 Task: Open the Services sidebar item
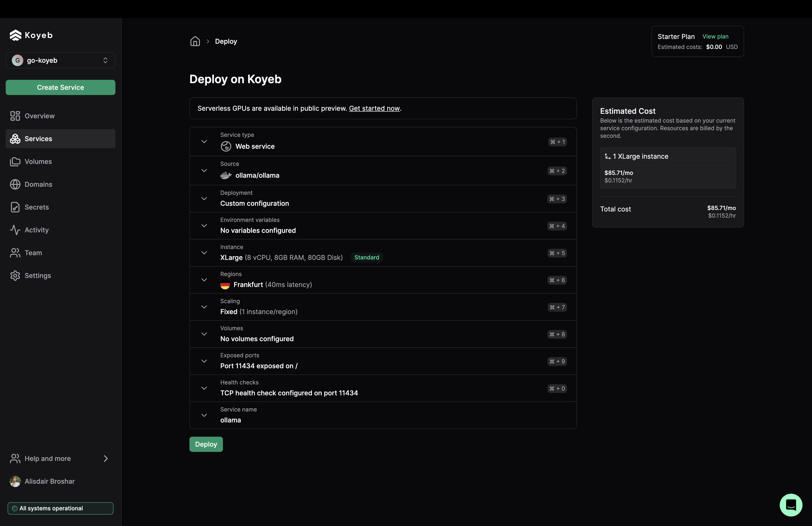pyautogui.click(x=60, y=139)
